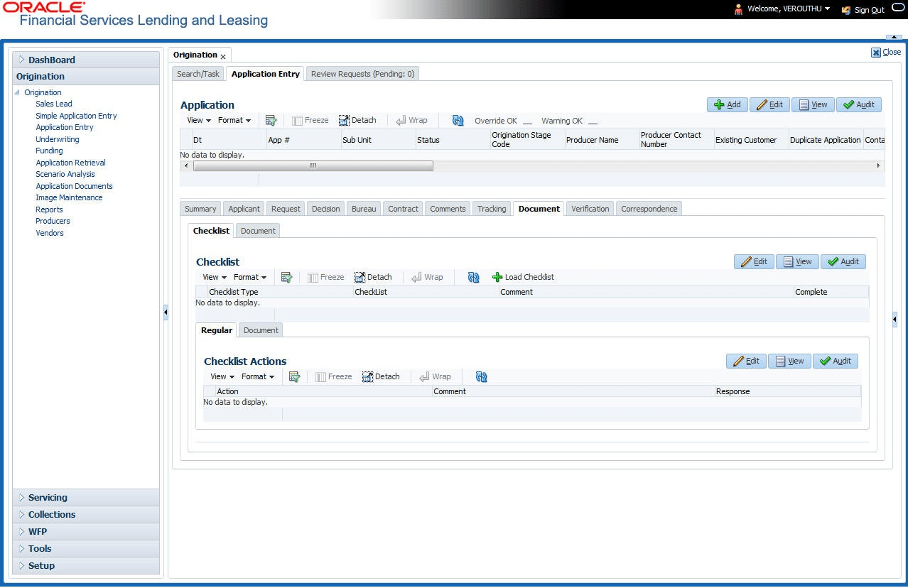The width and height of the screenshot is (908, 588).
Task: Expand the Setup panel
Action: (86, 566)
